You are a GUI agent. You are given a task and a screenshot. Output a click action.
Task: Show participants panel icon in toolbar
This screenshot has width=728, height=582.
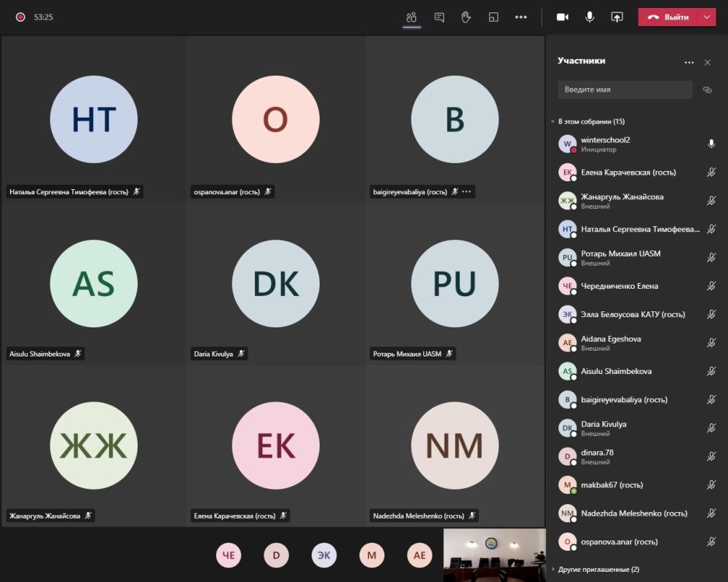coord(411,17)
